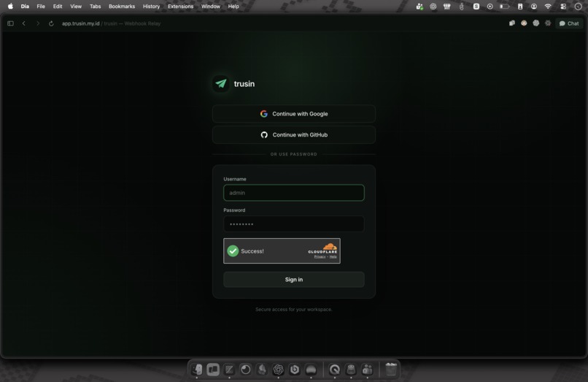Click the cube extension icon in toolbar

(x=512, y=23)
